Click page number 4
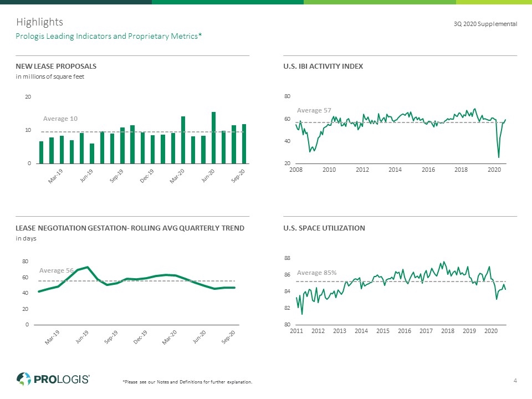Image resolution: width=532 pixels, height=399 pixels. (515, 381)
